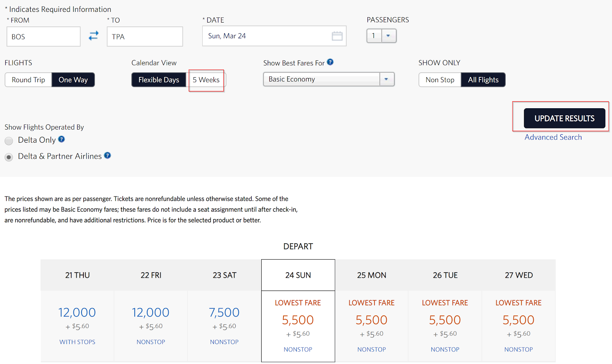Switch to Round Trip flights
This screenshot has height=364, width=612.
pos(28,80)
